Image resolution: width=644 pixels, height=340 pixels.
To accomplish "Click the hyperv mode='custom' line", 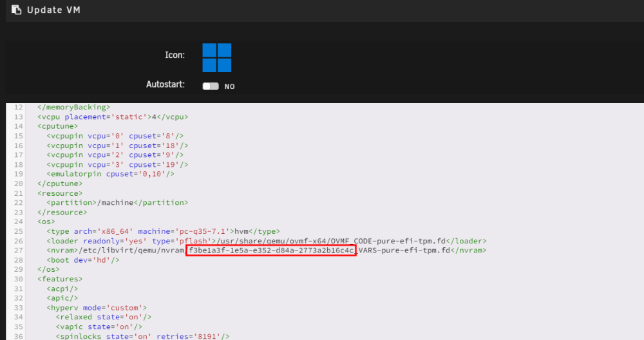I will (97, 308).
